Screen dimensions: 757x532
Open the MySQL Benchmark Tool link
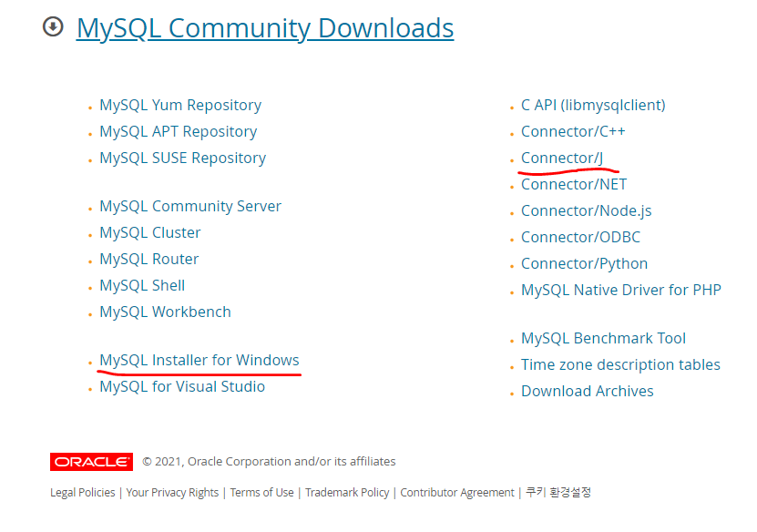tap(603, 338)
